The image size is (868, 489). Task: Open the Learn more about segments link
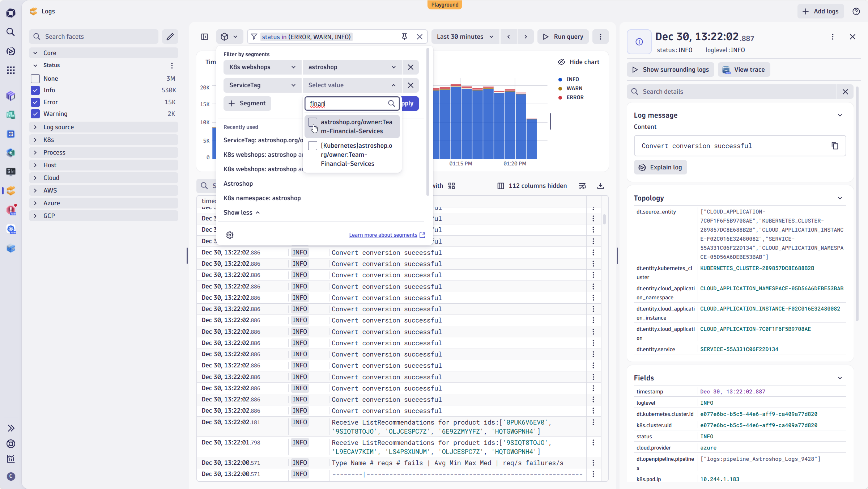tap(383, 235)
